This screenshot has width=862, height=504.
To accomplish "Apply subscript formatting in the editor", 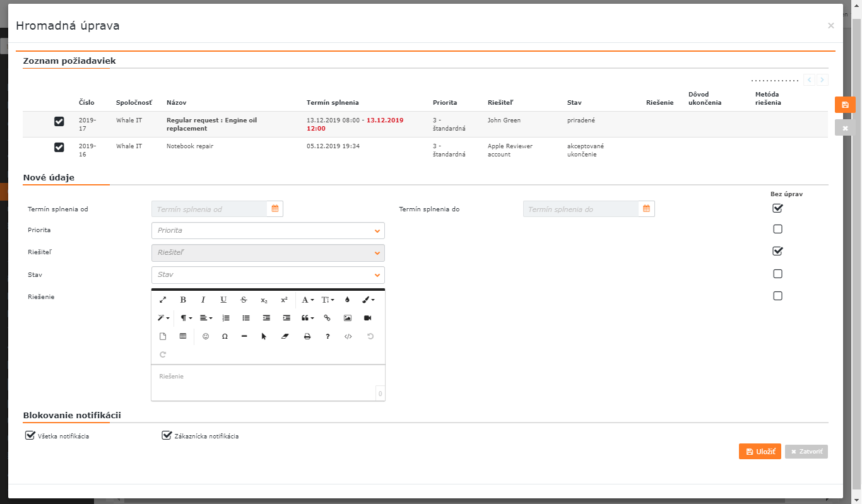I will tap(264, 300).
